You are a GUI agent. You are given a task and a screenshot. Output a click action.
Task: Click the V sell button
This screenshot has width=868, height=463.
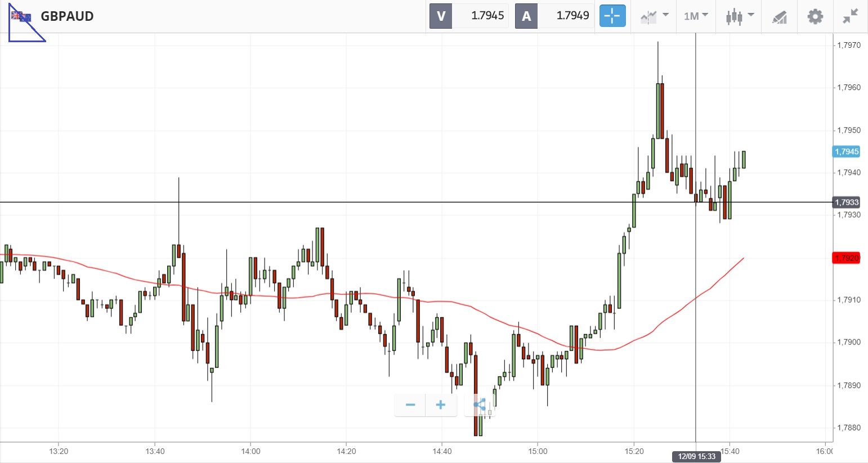pyautogui.click(x=441, y=16)
